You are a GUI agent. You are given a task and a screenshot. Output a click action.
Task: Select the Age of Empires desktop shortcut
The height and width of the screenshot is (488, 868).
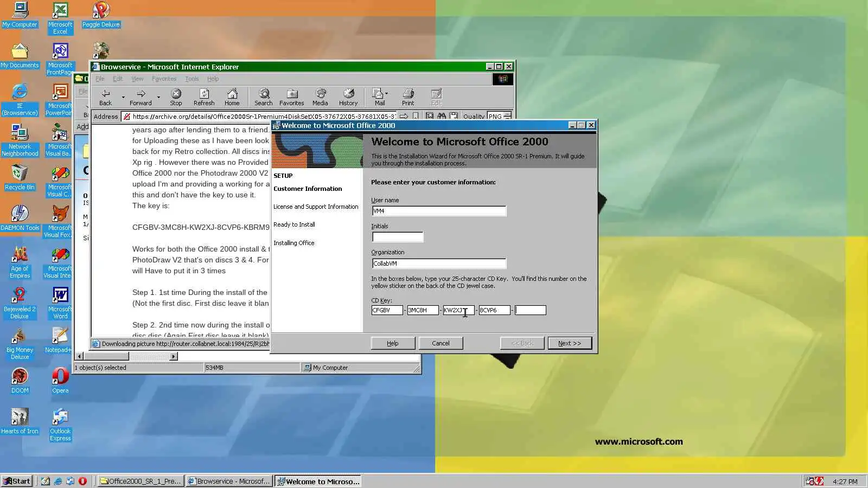click(x=20, y=262)
